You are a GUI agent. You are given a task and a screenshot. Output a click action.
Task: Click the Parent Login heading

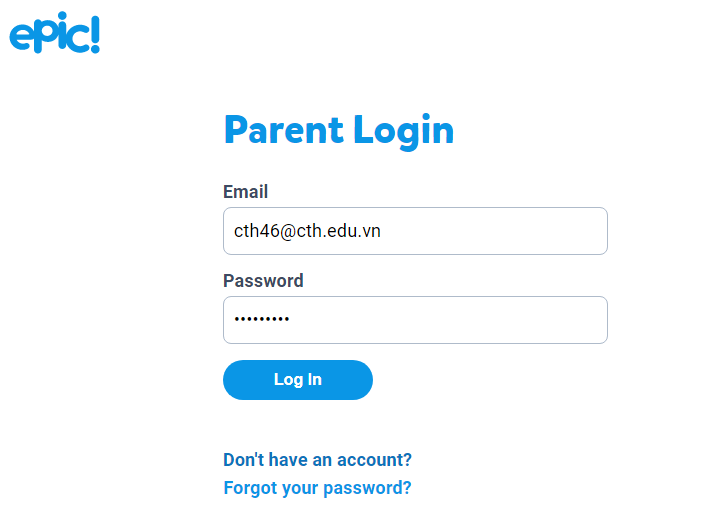pyautogui.click(x=338, y=130)
